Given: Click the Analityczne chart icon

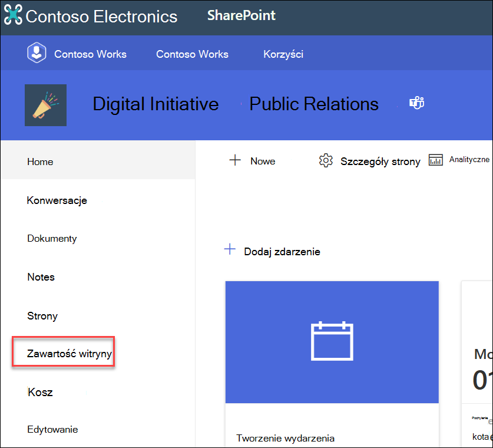Looking at the screenshot, I should 435,160.
